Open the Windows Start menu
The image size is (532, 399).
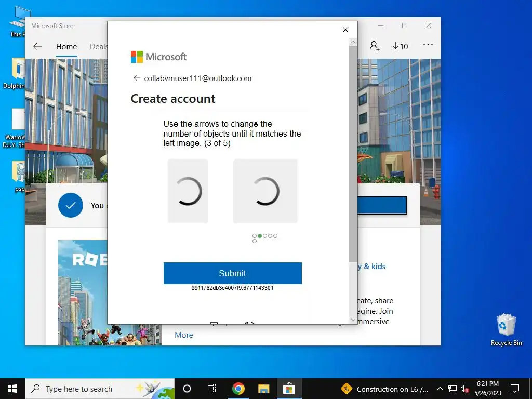tap(12, 389)
